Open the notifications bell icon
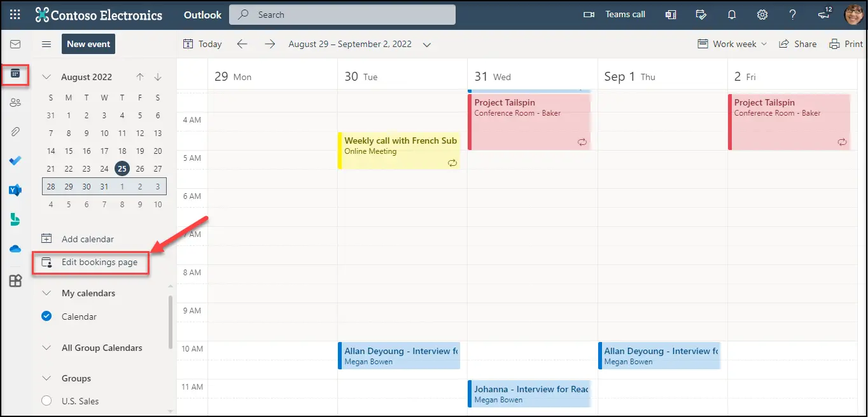The width and height of the screenshot is (868, 417). tap(732, 15)
